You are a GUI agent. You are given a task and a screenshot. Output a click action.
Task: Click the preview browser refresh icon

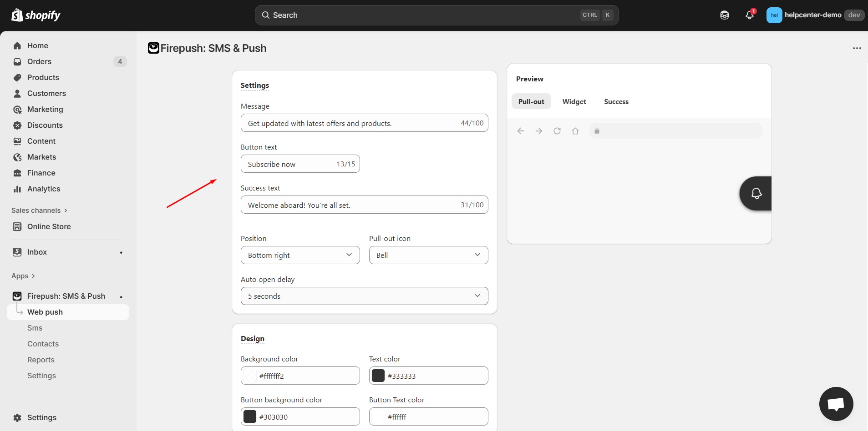(557, 131)
